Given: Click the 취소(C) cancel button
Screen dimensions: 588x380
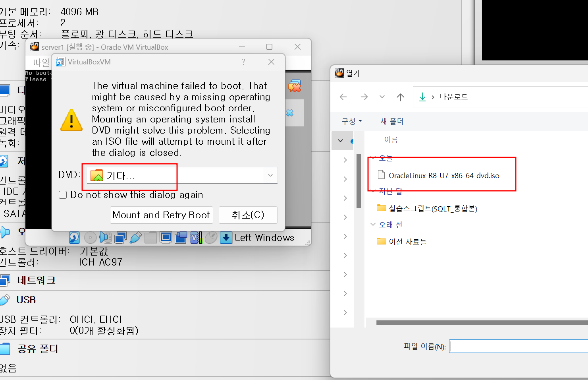Looking at the screenshot, I should (x=248, y=215).
